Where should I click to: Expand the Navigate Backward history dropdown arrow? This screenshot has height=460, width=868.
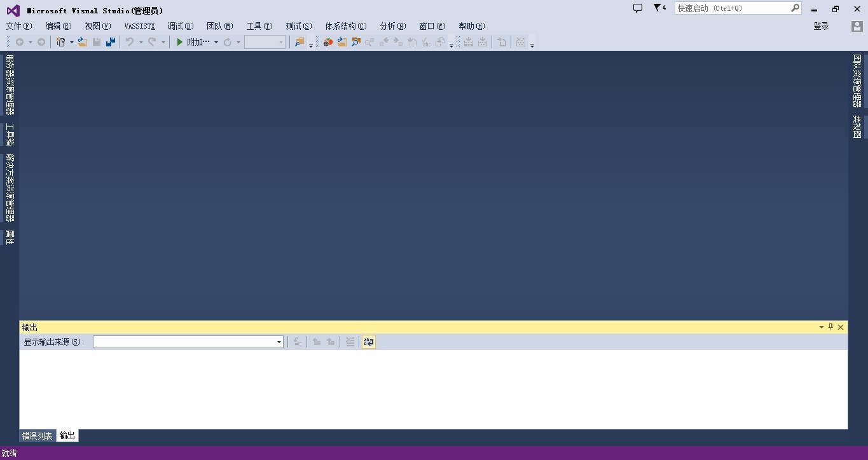tap(30, 42)
